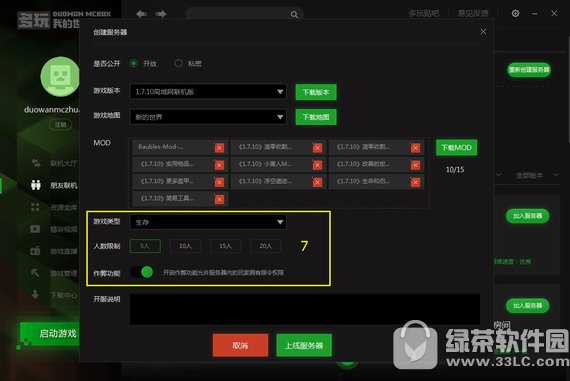
Task: Open 游戏直播 in the sidebar
Action: coord(55,251)
